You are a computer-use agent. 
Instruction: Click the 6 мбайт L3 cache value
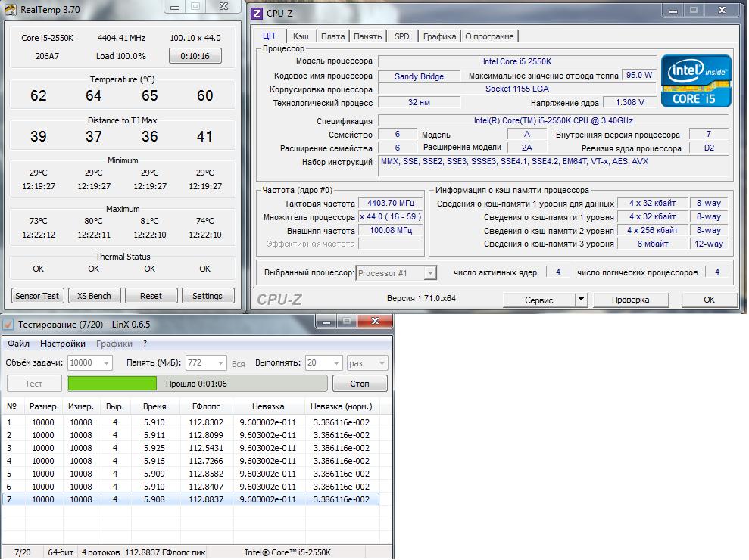(x=653, y=244)
